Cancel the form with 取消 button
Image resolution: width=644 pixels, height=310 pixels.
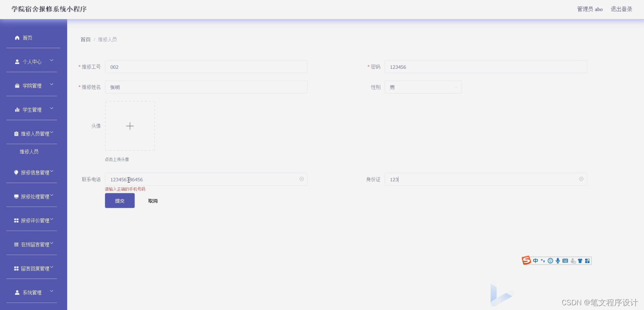pyautogui.click(x=153, y=201)
